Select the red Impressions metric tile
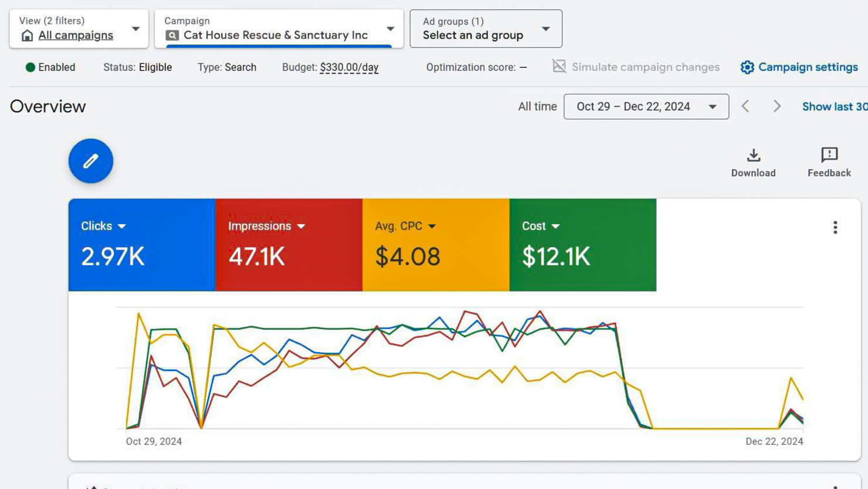This screenshot has height=489, width=868. click(x=289, y=245)
